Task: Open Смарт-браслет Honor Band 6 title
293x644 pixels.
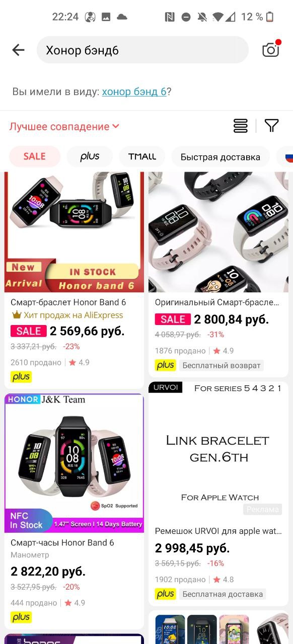Action: point(68,302)
